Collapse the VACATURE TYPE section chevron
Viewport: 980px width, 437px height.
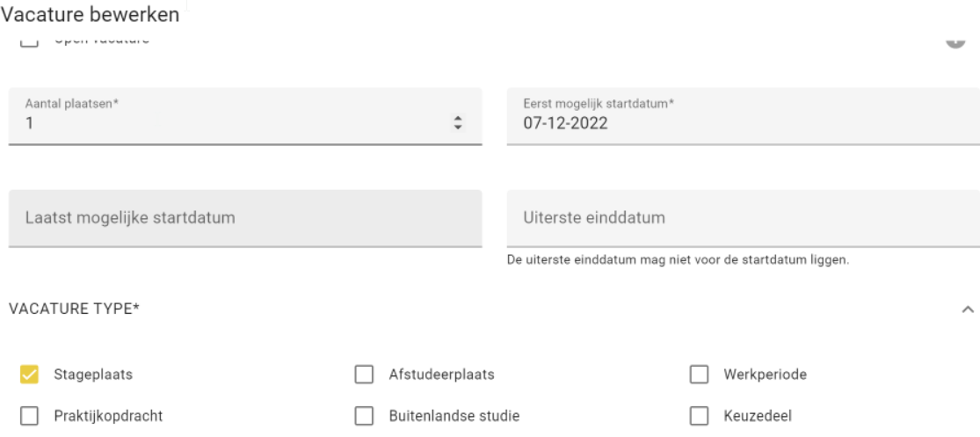click(968, 309)
